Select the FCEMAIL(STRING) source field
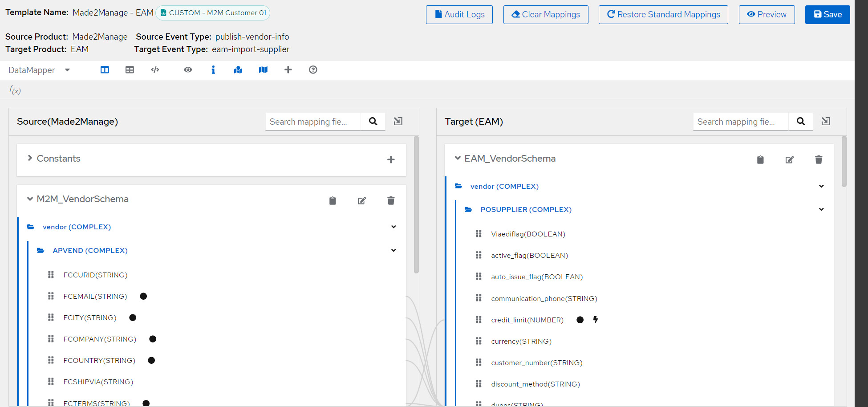Viewport: 868px width, 407px height. [95, 297]
